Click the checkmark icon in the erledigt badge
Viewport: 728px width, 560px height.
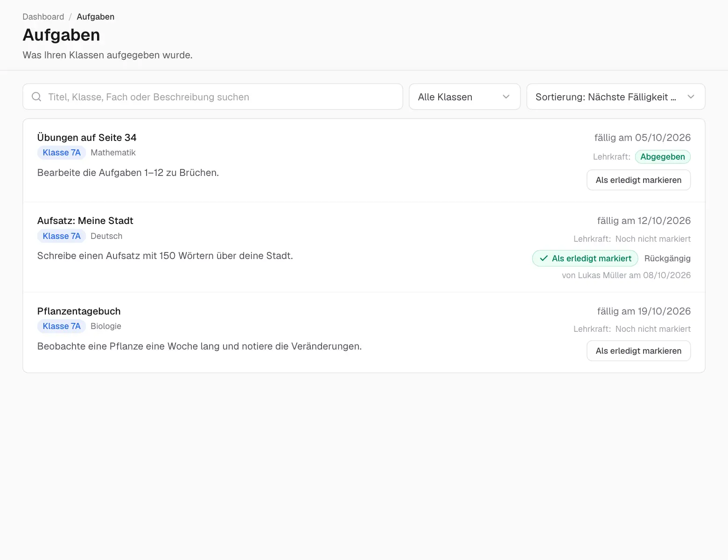tap(544, 259)
